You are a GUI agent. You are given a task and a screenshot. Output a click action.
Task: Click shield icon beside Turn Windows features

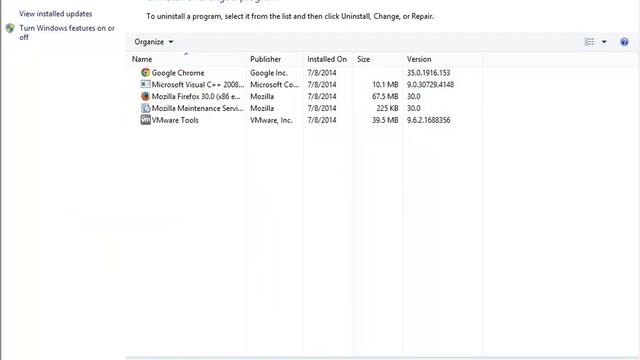pyautogui.click(x=10, y=28)
